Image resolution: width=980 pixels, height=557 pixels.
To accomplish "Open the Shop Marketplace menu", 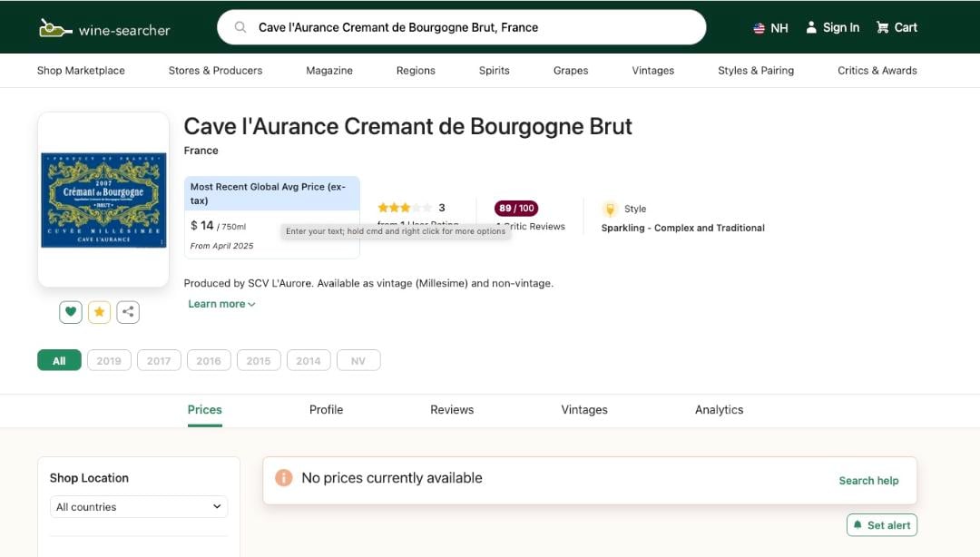I will point(81,71).
